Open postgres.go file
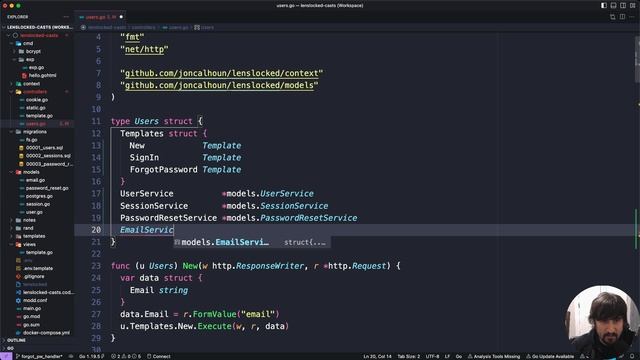 (39, 196)
